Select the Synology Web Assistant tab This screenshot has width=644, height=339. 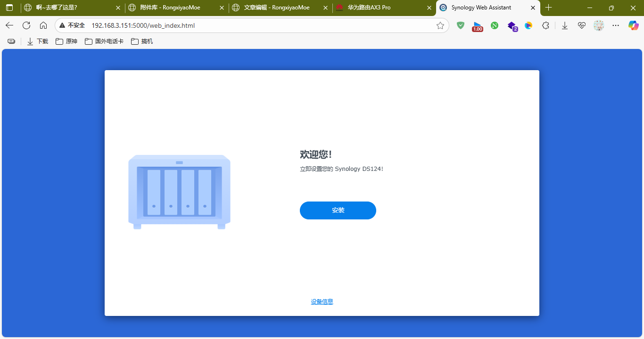[487, 8]
